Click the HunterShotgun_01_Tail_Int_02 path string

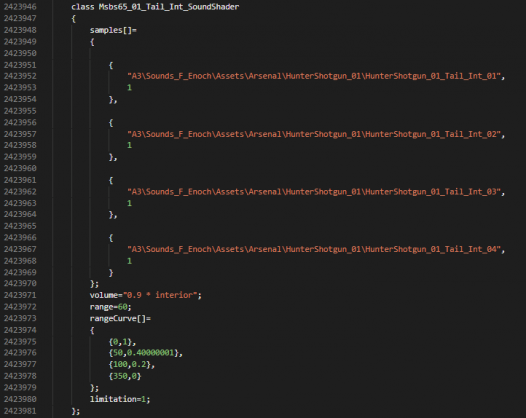(x=316, y=134)
